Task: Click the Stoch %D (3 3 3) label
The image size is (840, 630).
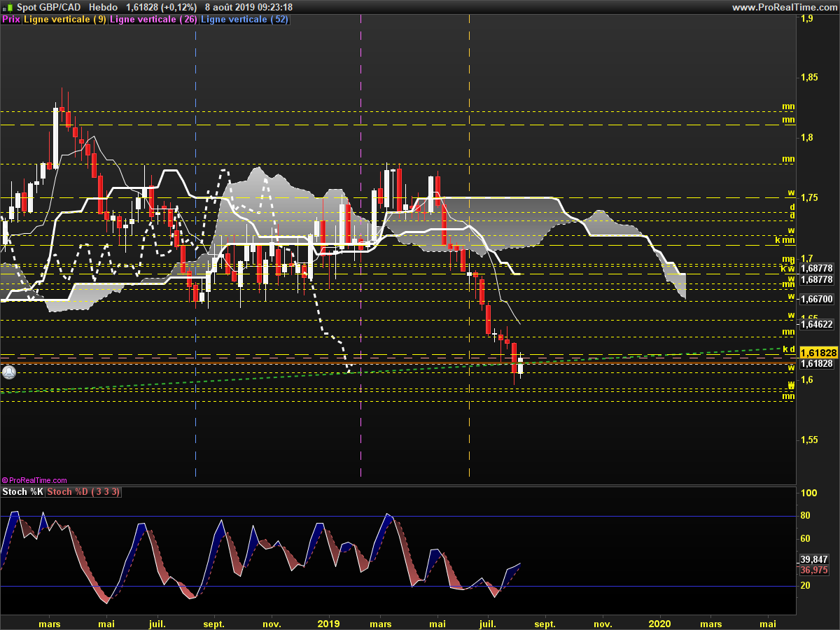Action: click(84, 492)
